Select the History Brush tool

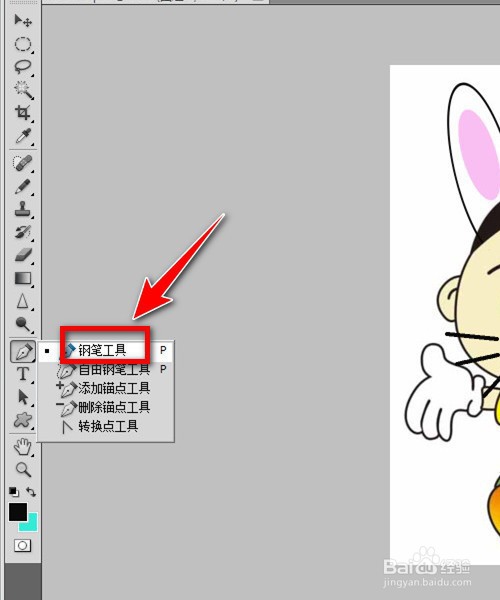click(23, 232)
